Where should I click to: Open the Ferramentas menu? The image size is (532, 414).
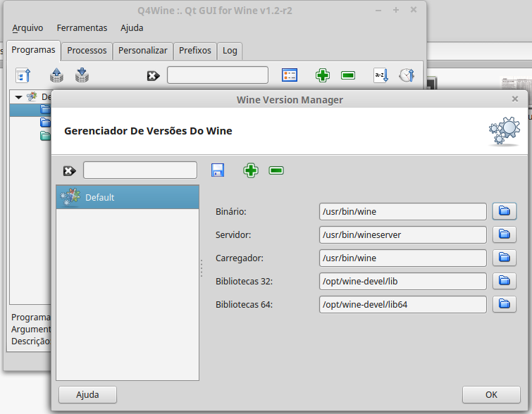[x=82, y=27]
